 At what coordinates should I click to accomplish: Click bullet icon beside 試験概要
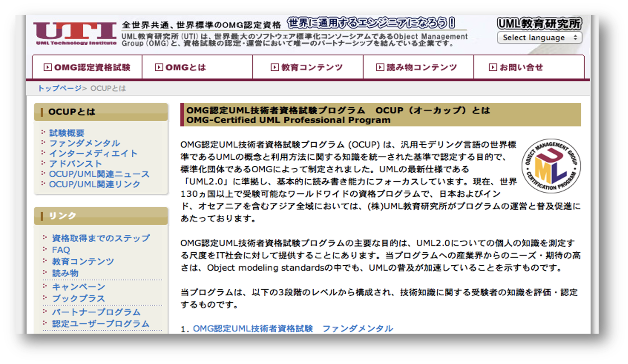(43, 132)
